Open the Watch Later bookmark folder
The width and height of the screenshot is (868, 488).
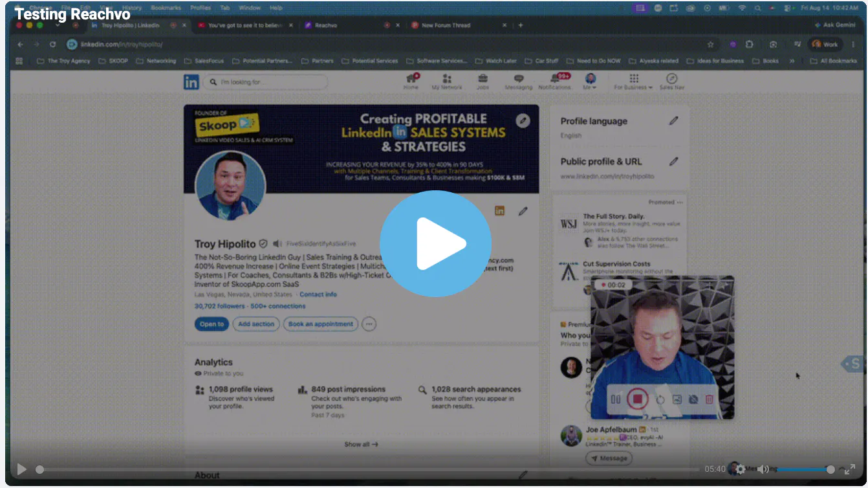[496, 61]
